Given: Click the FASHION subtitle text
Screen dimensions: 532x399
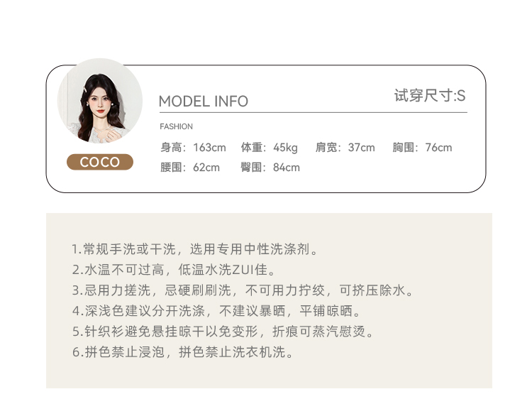Looking at the screenshot, I should (176, 126).
